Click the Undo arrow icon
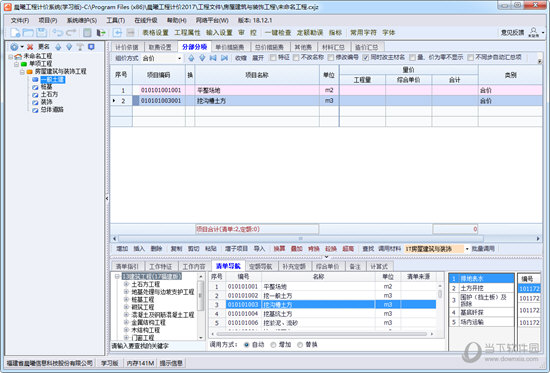550x373 pixels. 58,33
